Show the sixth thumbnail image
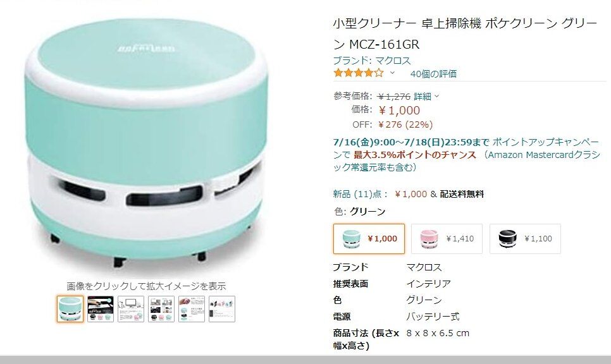This screenshot has width=611, height=364. 222,309
